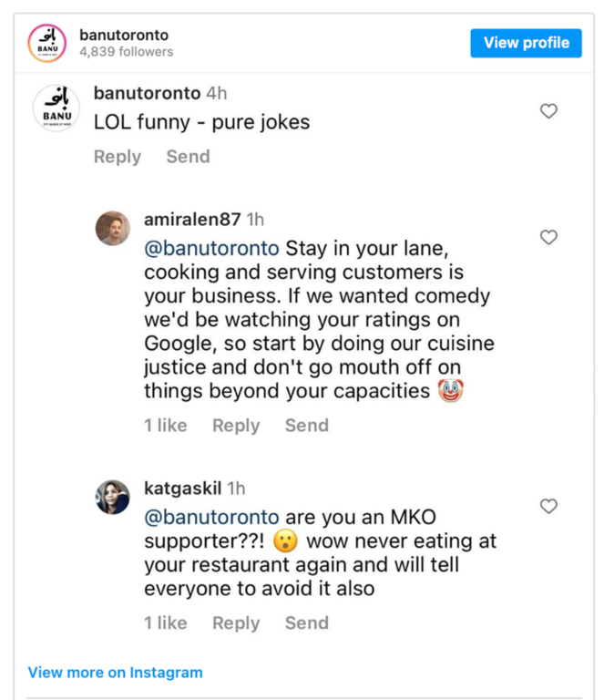Like katgaskil's comment with heart icon
Viewport: 604px width, 700px height.
(x=548, y=506)
